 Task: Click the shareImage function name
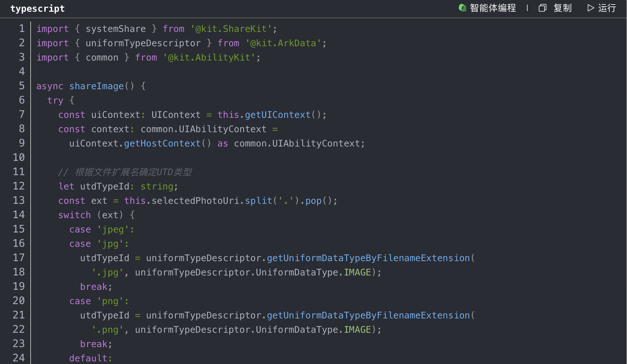pos(96,86)
